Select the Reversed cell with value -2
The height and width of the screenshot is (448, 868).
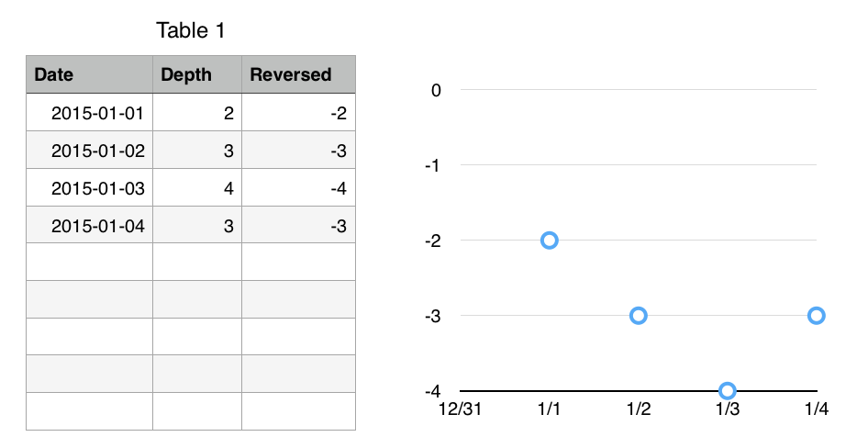(298, 112)
